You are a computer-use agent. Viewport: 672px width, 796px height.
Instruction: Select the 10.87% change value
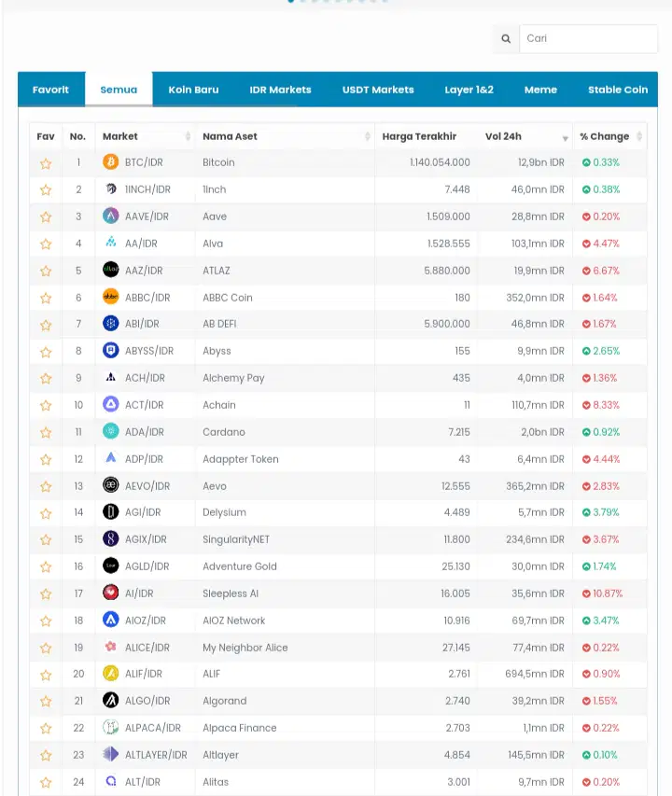[608, 594]
